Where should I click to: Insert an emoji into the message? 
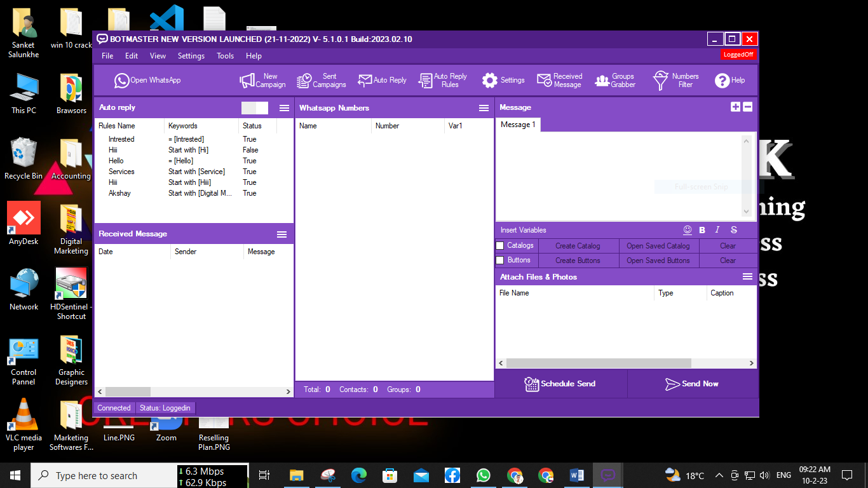click(x=688, y=230)
